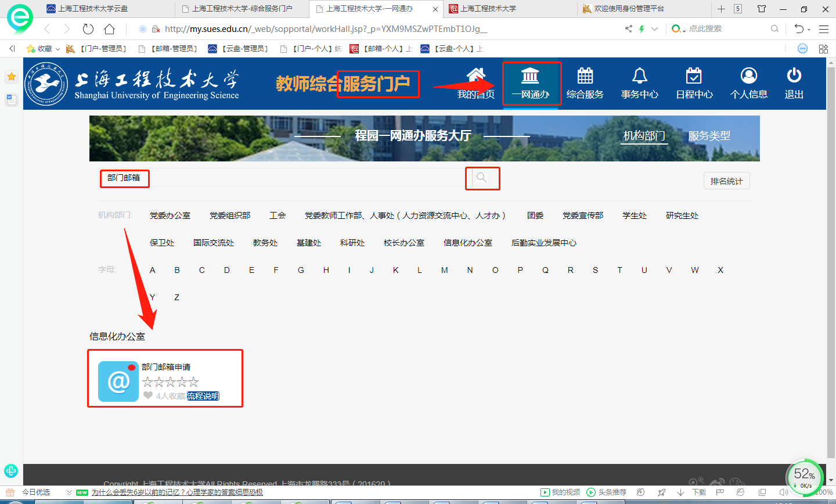The image size is (836, 504).
Task: Click the green lightning speed mode icon
Action: 642,29
